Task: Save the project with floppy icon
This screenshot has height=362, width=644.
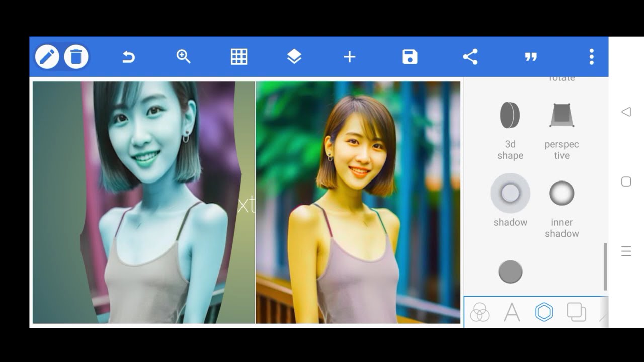Action: coord(410,57)
